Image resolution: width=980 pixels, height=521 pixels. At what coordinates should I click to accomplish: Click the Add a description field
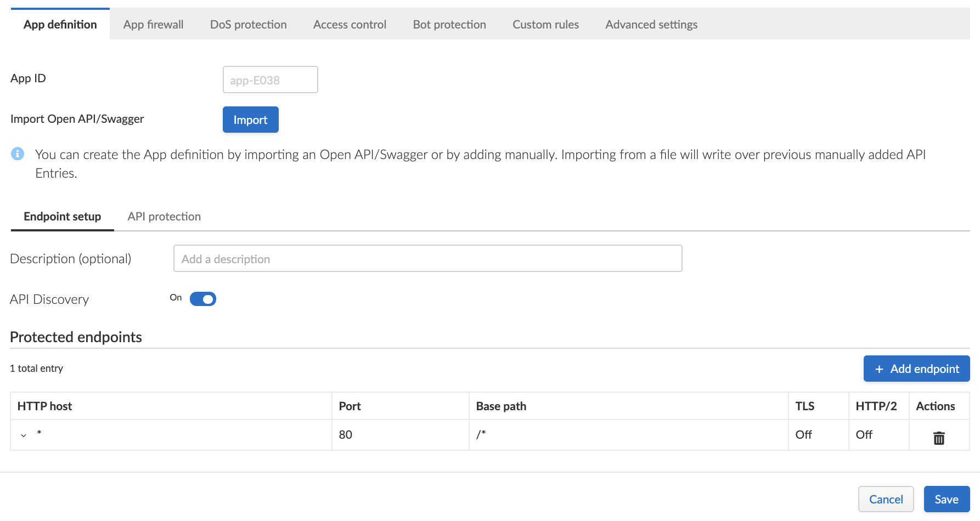pyautogui.click(x=428, y=258)
